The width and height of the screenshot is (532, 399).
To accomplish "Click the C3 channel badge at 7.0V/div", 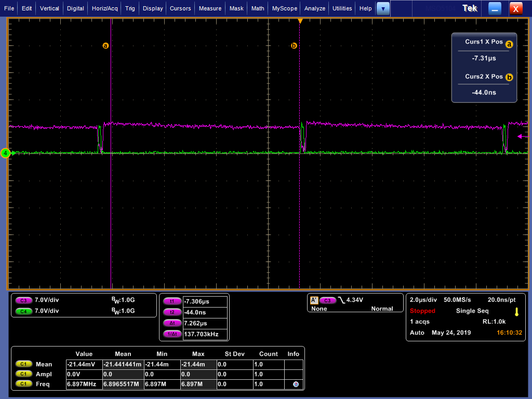I will click(x=23, y=300).
